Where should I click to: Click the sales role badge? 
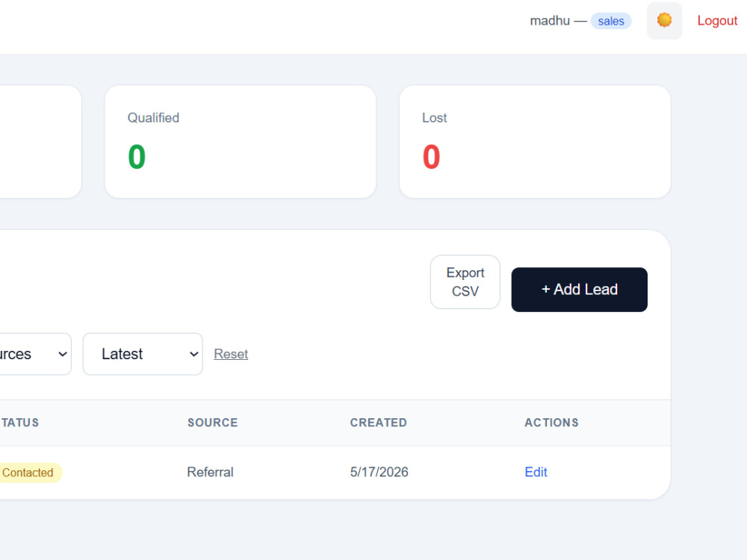click(611, 21)
